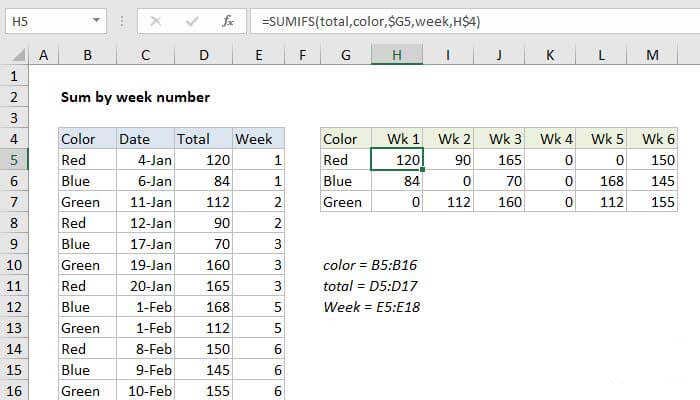Select column M header
Image resolution: width=700 pixels, height=400 pixels.
click(652, 56)
